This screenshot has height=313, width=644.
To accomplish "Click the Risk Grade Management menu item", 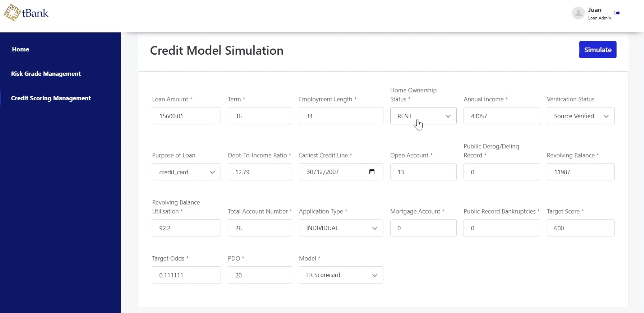I will tap(46, 73).
